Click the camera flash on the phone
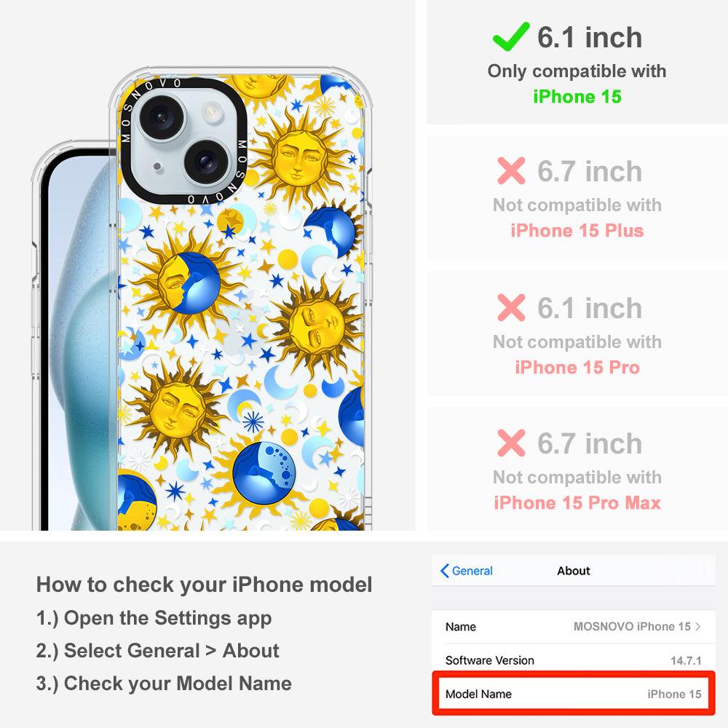728x728 pixels. [212, 112]
